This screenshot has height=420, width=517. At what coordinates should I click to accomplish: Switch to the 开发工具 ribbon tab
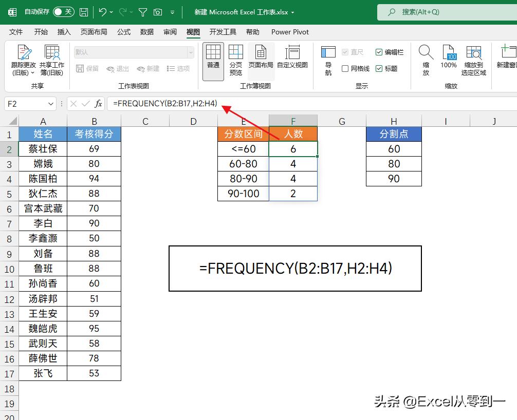click(223, 32)
